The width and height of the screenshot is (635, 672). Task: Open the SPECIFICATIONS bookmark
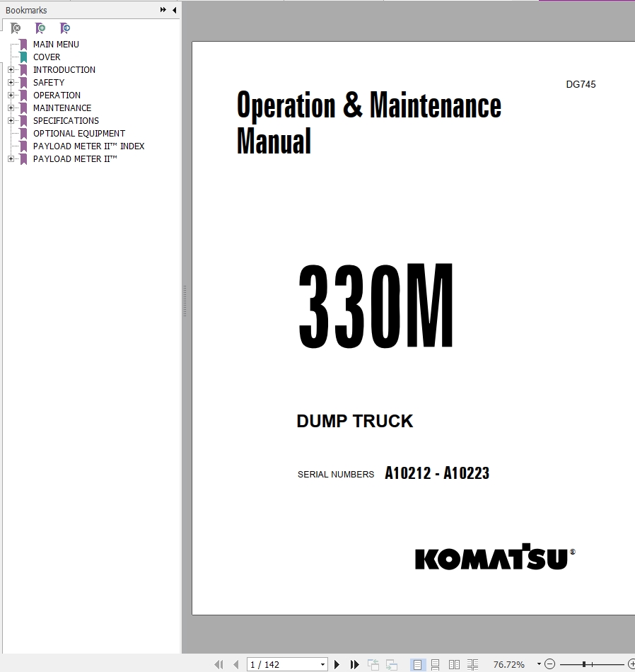click(66, 121)
